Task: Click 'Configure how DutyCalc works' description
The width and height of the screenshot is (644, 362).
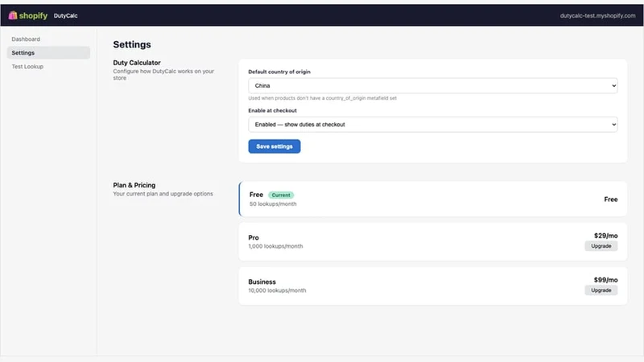Action: (163, 74)
